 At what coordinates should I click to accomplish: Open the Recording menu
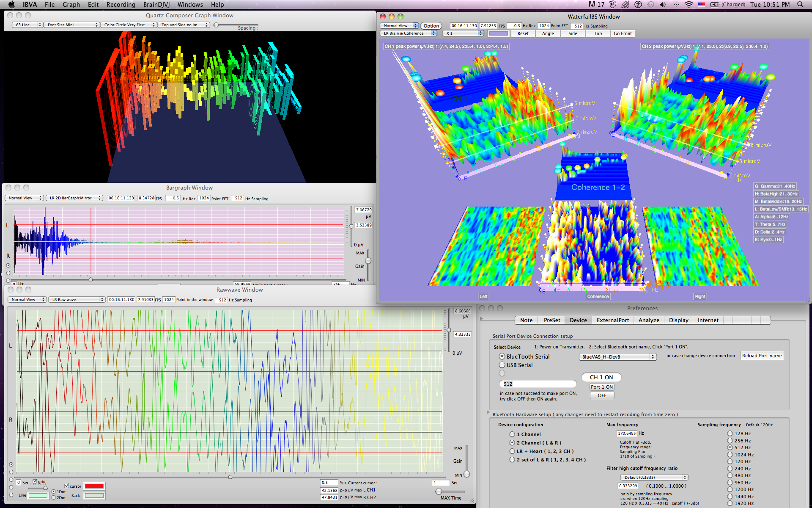tap(121, 5)
